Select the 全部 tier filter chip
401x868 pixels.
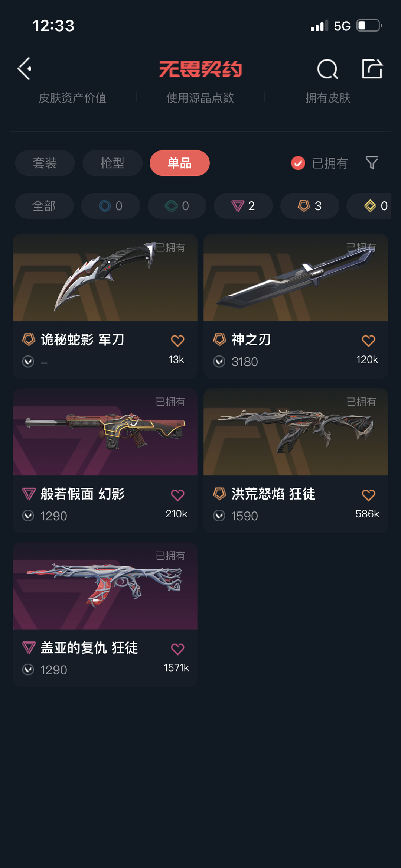click(44, 206)
